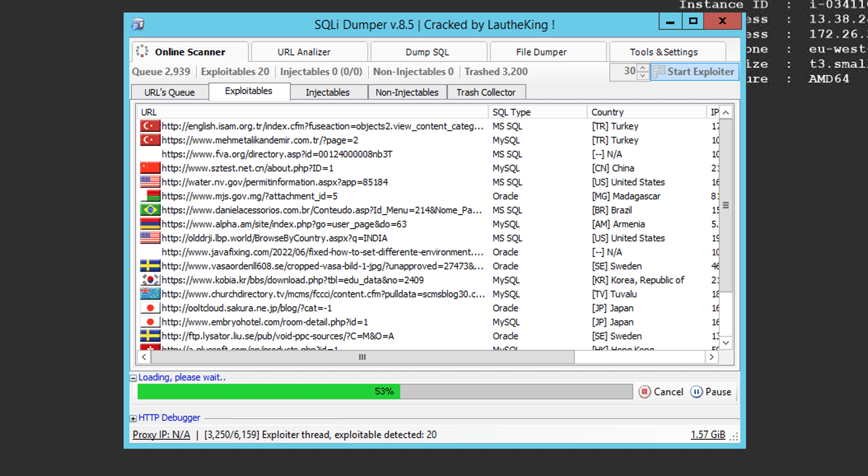Click the Brazil flag icon row
The width and height of the screenshot is (868, 476).
pyautogui.click(x=150, y=210)
